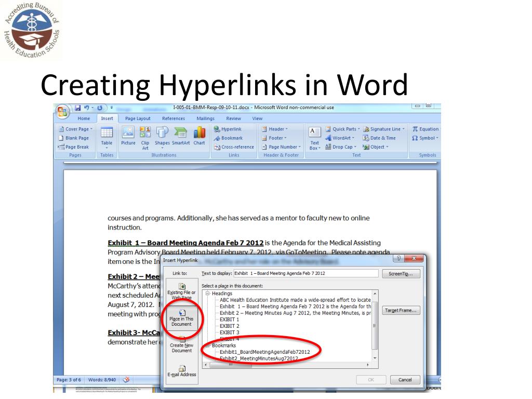
Task: Insert a Picture from file
Action: [128, 136]
